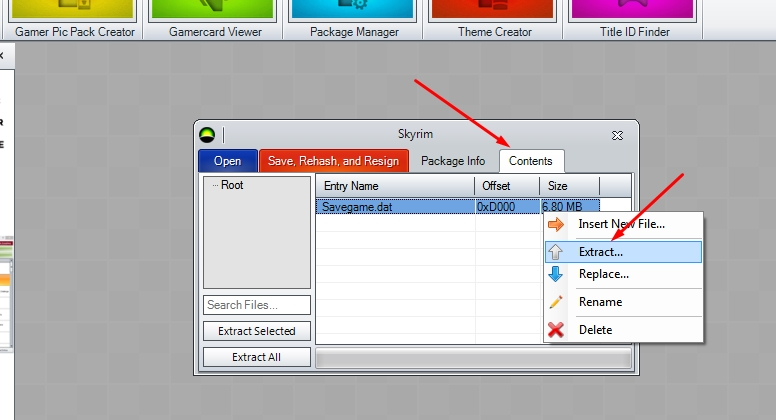
Task: Click the 0xD000 offset cell
Action: pos(507,207)
